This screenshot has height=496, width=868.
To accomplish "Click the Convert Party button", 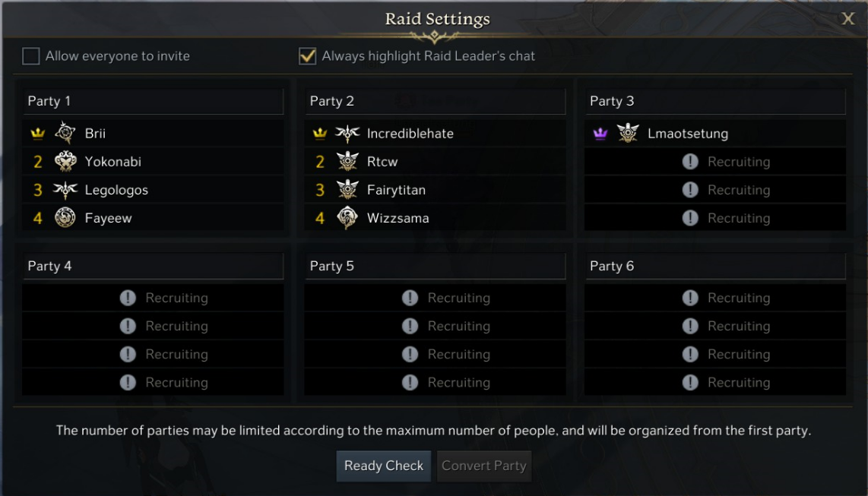I will [x=484, y=466].
